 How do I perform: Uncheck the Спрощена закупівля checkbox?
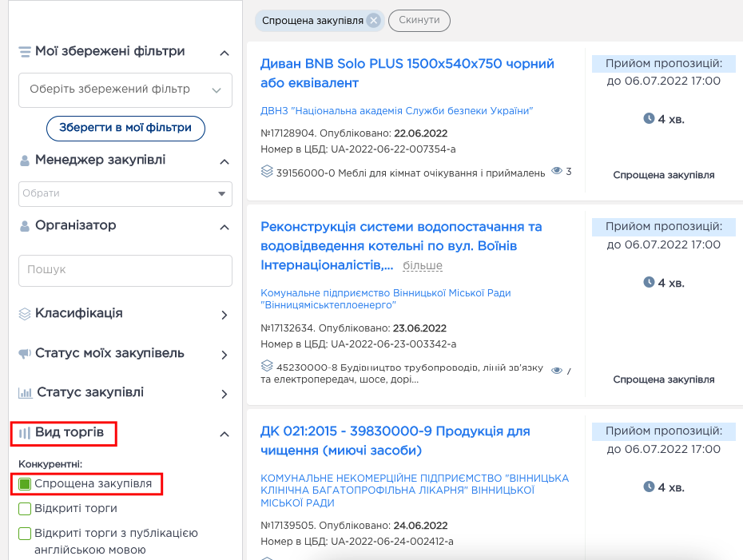pos(25,484)
